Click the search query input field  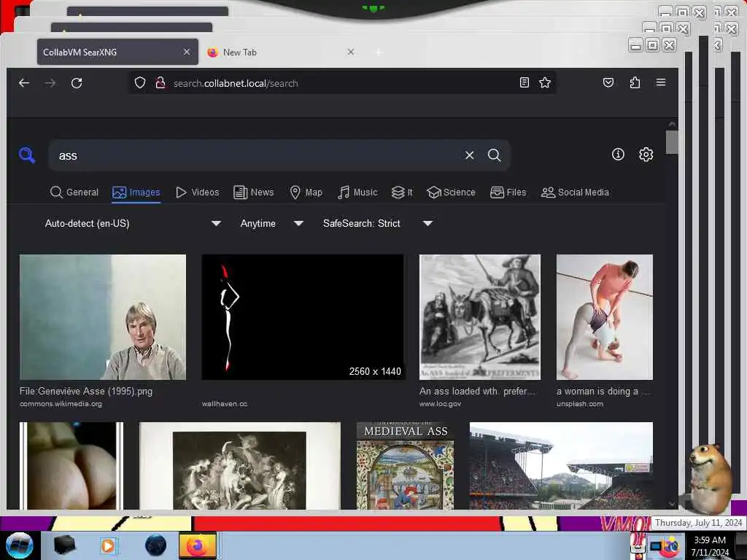[258, 155]
